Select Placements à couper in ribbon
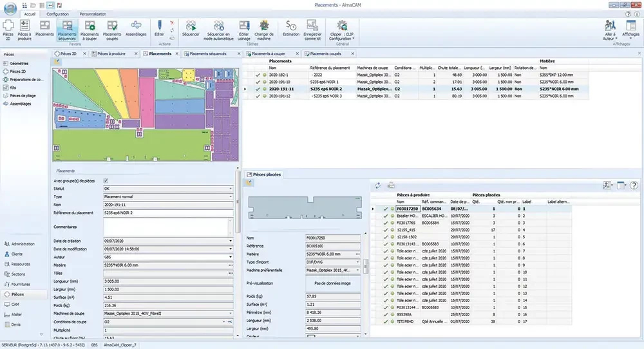The image size is (644, 349). coord(90,28)
